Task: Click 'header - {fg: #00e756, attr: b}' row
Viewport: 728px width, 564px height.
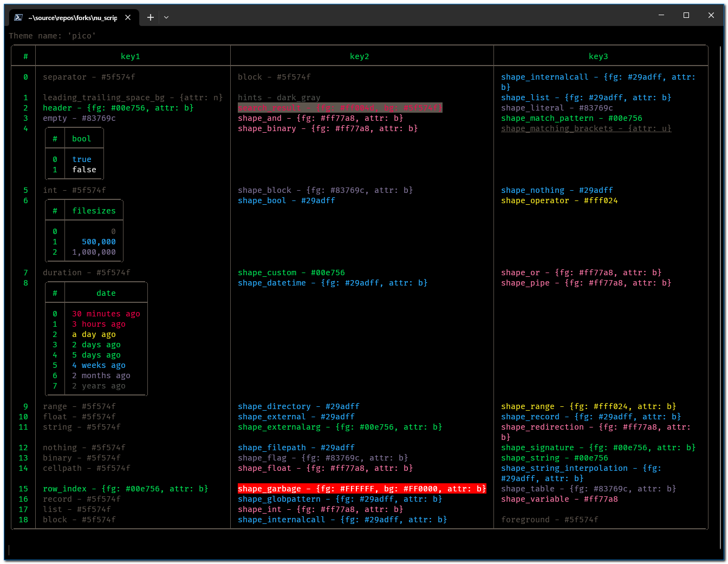Action: tap(118, 108)
